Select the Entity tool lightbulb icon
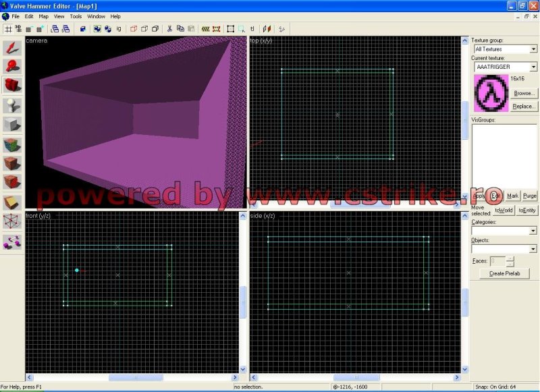Screen dimensions: 540x392 [12, 105]
